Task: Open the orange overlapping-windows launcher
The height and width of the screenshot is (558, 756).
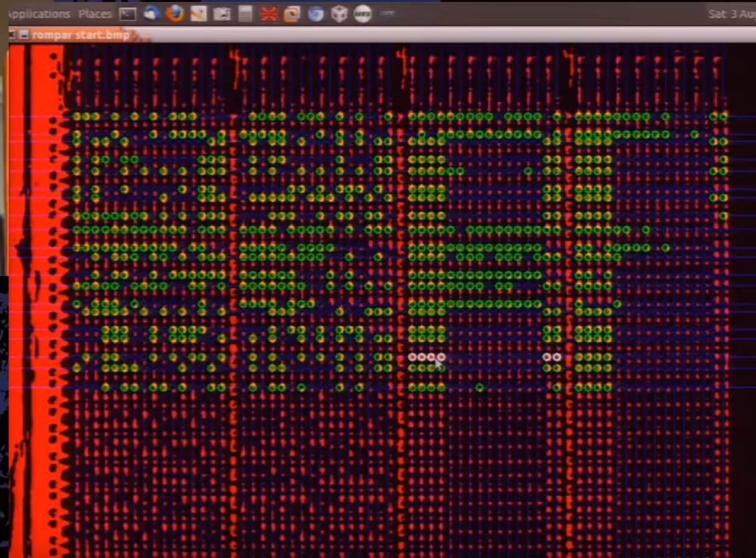Action: (x=292, y=13)
